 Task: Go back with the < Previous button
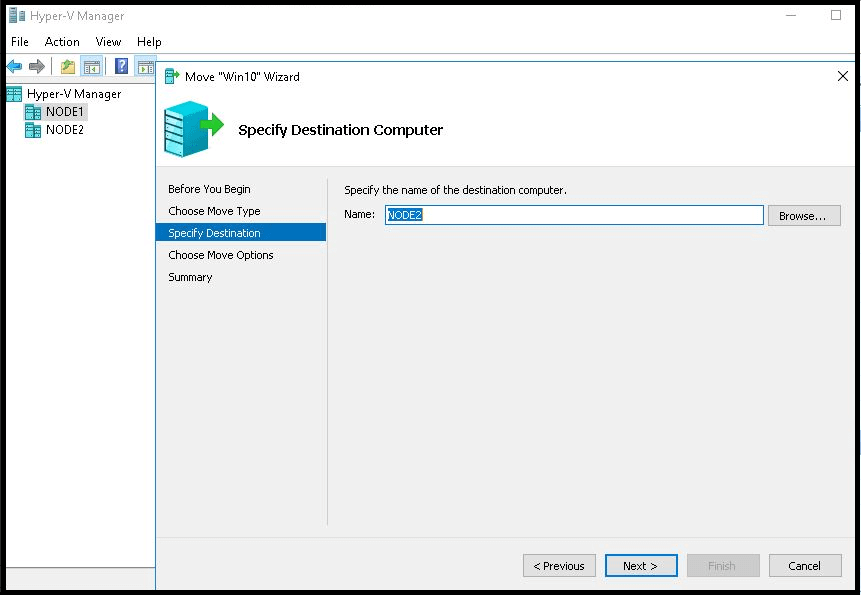pos(559,565)
